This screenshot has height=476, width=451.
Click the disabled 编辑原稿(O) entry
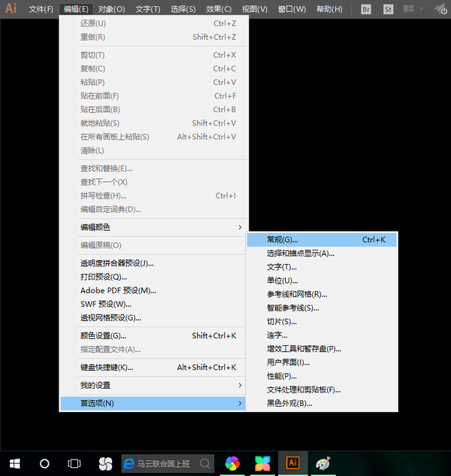pyautogui.click(x=153, y=245)
